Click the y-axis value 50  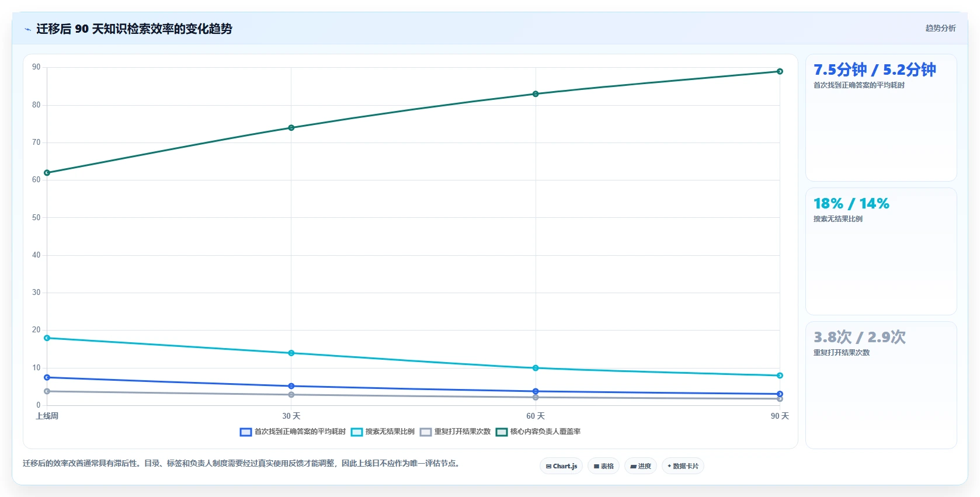pyautogui.click(x=36, y=217)
